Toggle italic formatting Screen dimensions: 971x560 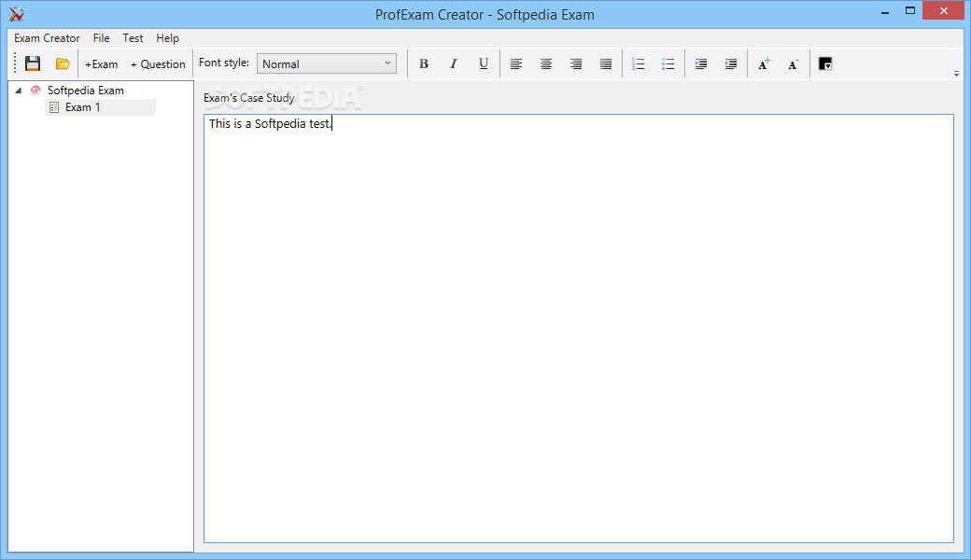click(x=454, y=63)
